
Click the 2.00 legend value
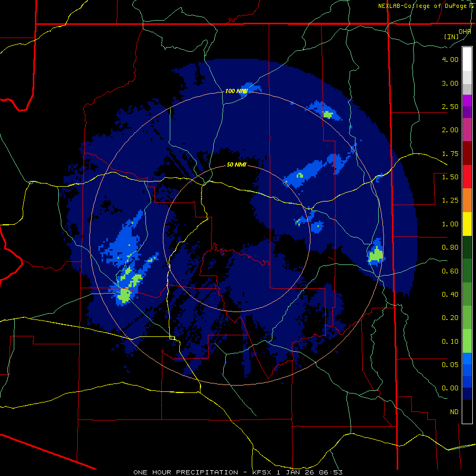450,130
